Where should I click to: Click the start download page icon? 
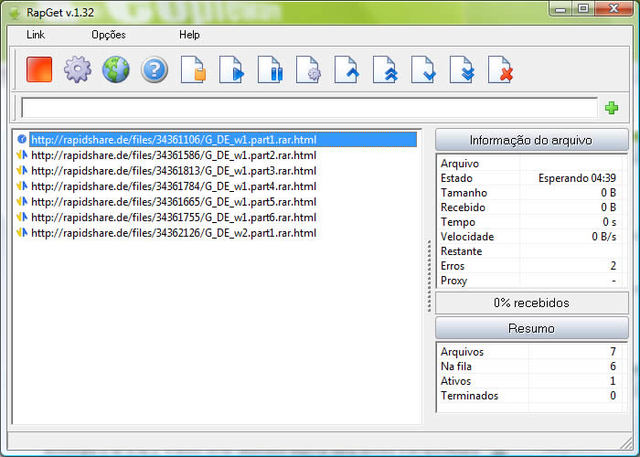pyautogui.click(x=231, y=70)
